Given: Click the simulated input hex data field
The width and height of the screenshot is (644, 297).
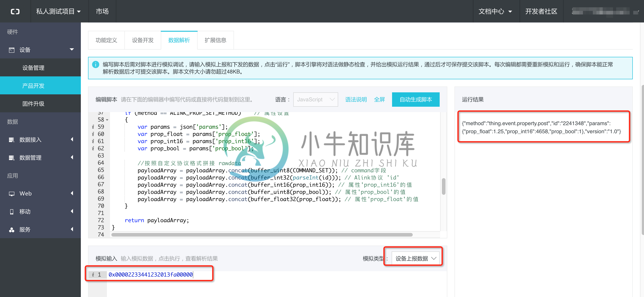Looking at the screenshot, I should [x=150, y=275].
